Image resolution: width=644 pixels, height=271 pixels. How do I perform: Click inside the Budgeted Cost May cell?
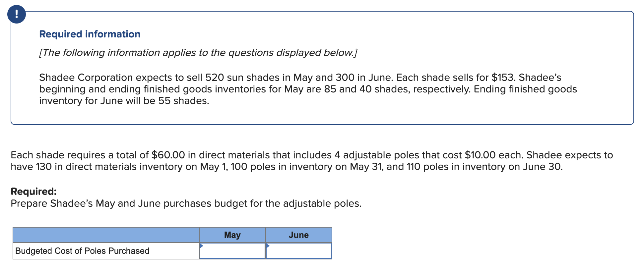[x=232, y=251]
